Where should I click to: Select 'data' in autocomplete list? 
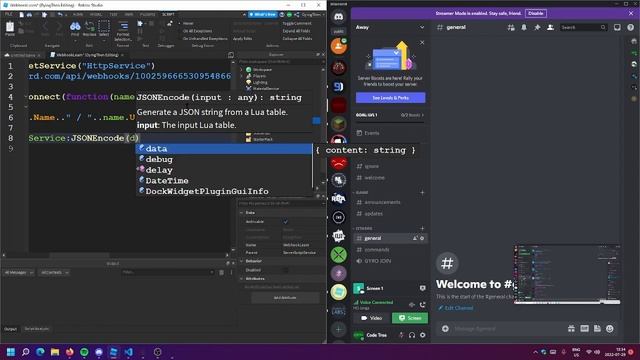tap(224, 149)
